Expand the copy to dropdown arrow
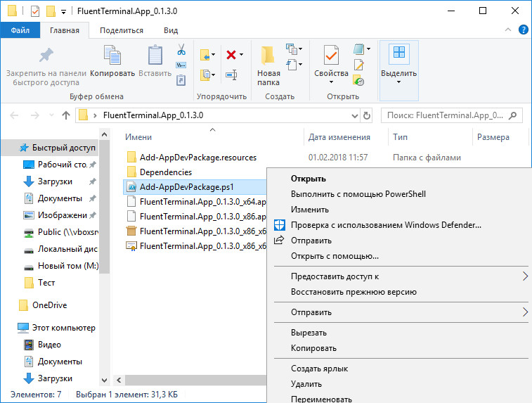The height and width of the screenshot is (403, 532). coord(213,75)
